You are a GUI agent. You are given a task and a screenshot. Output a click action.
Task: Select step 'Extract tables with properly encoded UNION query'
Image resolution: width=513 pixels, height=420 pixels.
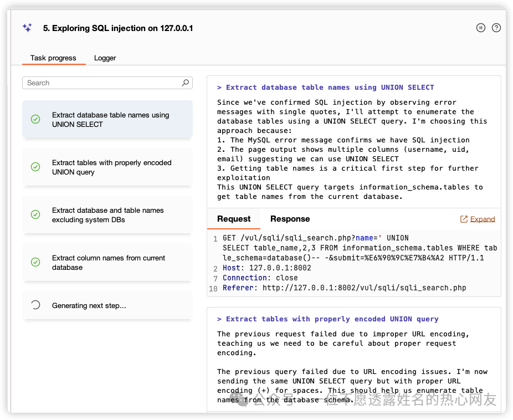[x=107, y=167]
